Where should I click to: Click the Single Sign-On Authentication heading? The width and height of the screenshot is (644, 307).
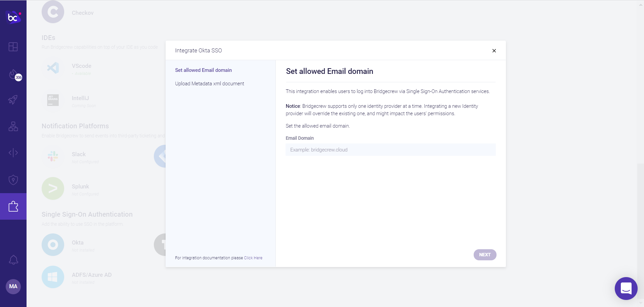tap(87, 214)
